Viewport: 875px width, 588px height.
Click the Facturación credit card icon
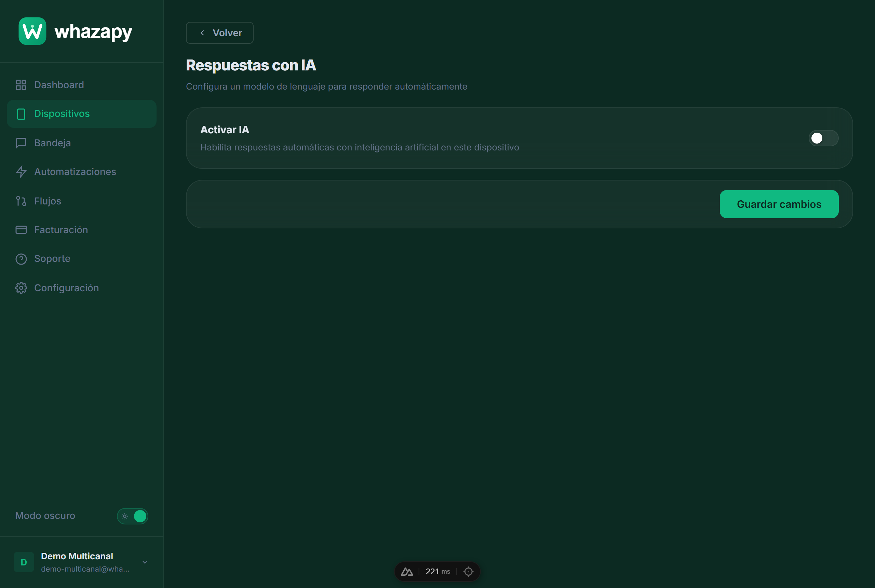(x=21, y=230)
